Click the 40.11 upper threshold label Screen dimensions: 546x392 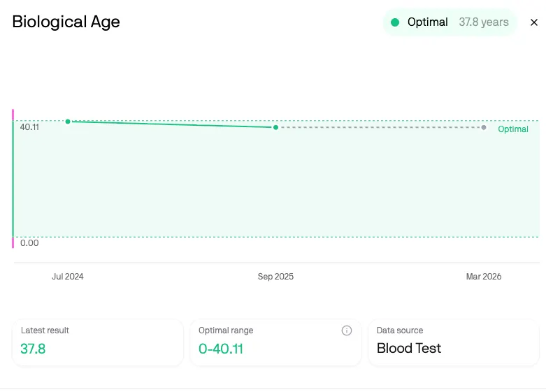29,127
